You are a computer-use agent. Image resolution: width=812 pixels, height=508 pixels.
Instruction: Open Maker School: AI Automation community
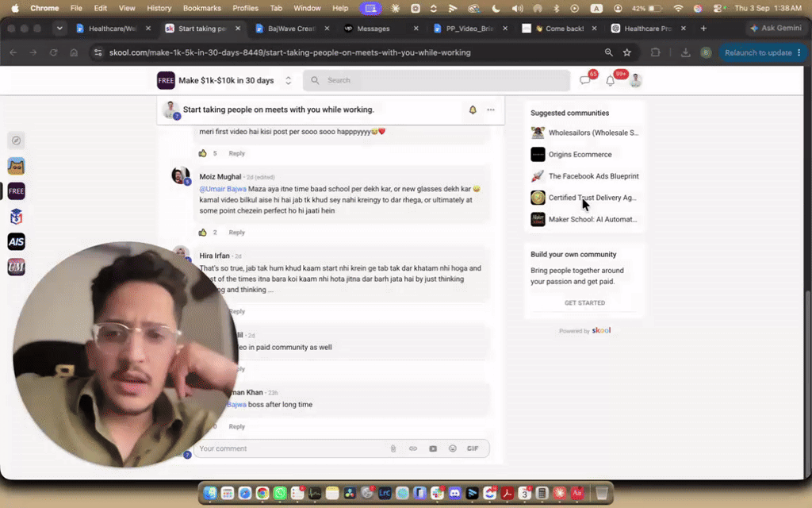click(x=584, y=219)
